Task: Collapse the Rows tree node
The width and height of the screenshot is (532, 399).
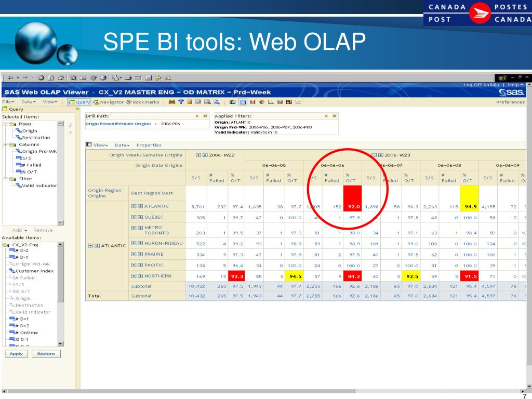Action: [x=5, y=124]
